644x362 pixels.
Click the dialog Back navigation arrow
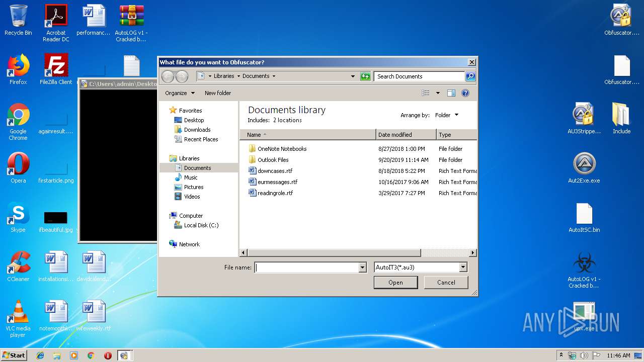pos(168,76)
